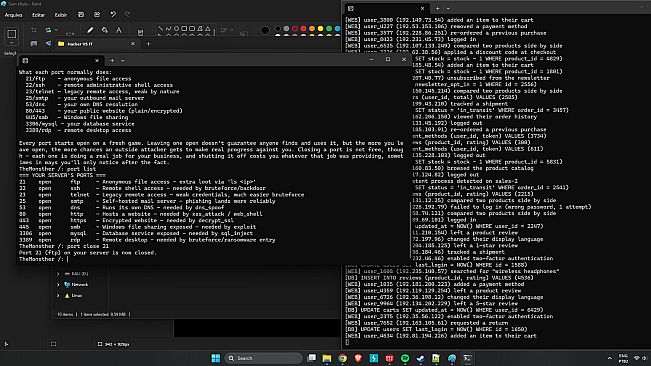Open Brave browser from taskbar
Image resolution: width=651 pixels, height=366 pixels.
tap(358, 358)
